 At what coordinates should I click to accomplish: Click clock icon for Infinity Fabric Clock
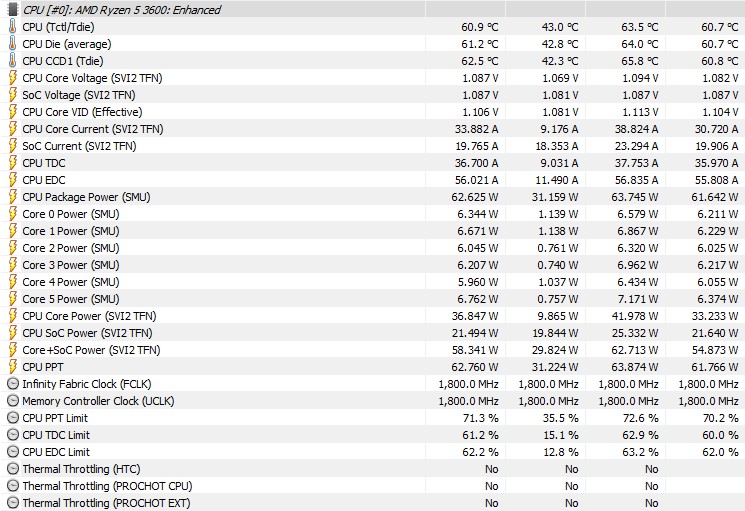point(13,384)
